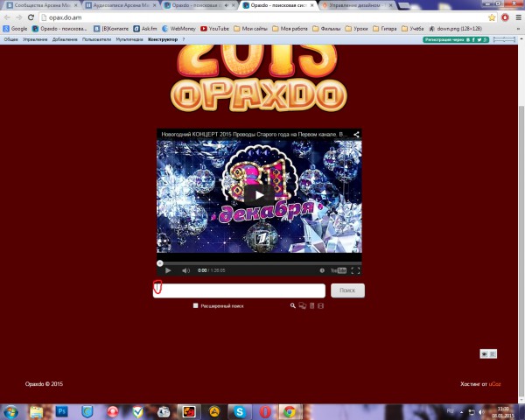This screenshot has width=525, height=420.
Task: Open the Общее admin menu
Action: [10, 39]
